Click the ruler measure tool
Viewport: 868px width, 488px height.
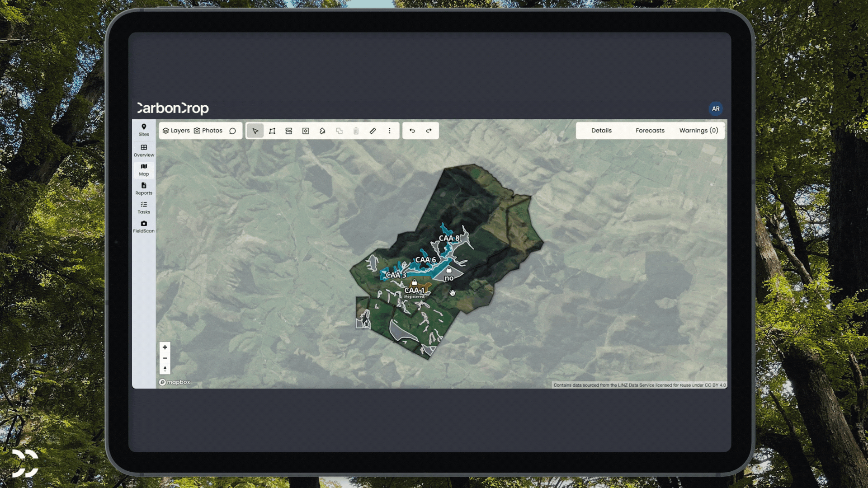click(x=373, y=131)
